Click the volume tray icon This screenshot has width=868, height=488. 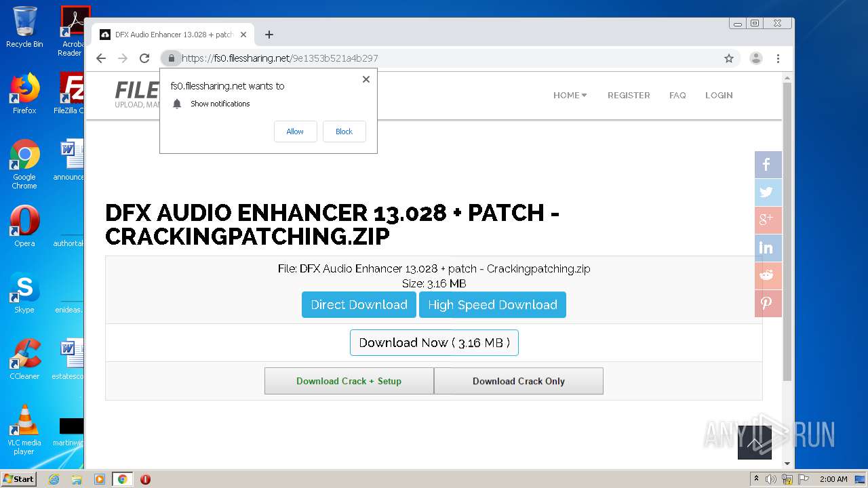tap(771, 479)
